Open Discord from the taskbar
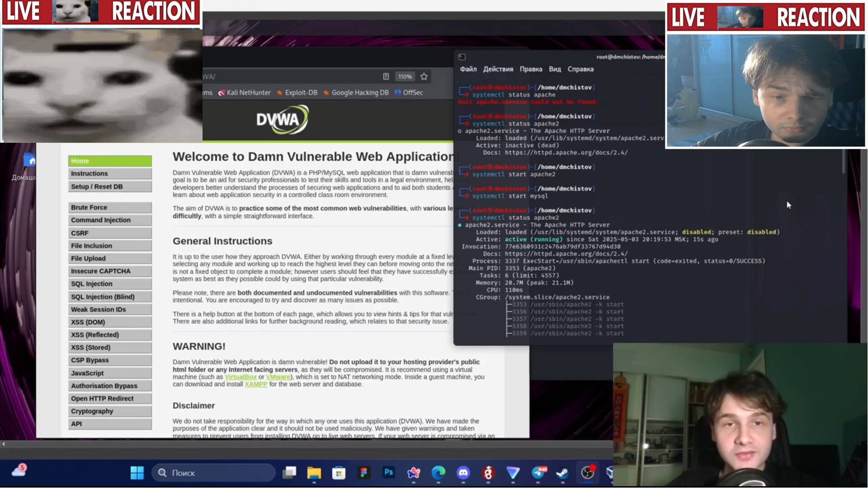 463,473
